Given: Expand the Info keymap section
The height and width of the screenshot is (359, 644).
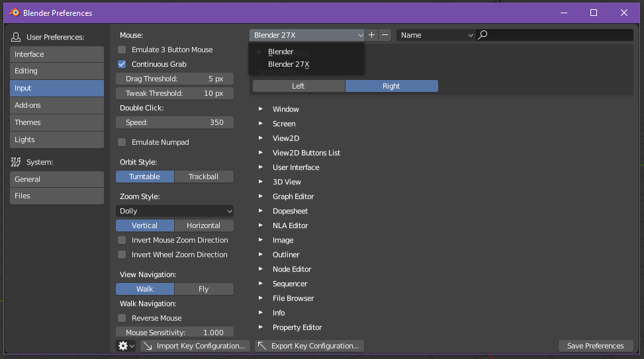Looking at the screenshot, I should tap(261, 313).
